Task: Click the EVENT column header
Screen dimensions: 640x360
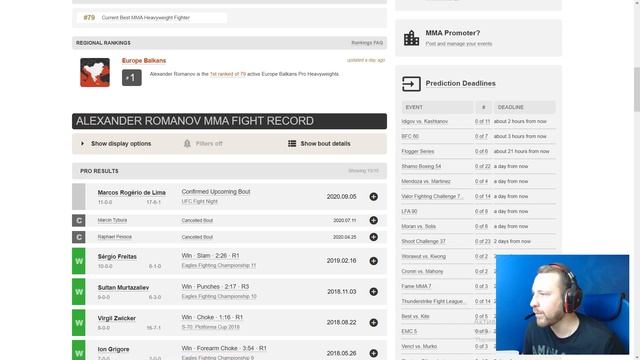Action: 437,107
